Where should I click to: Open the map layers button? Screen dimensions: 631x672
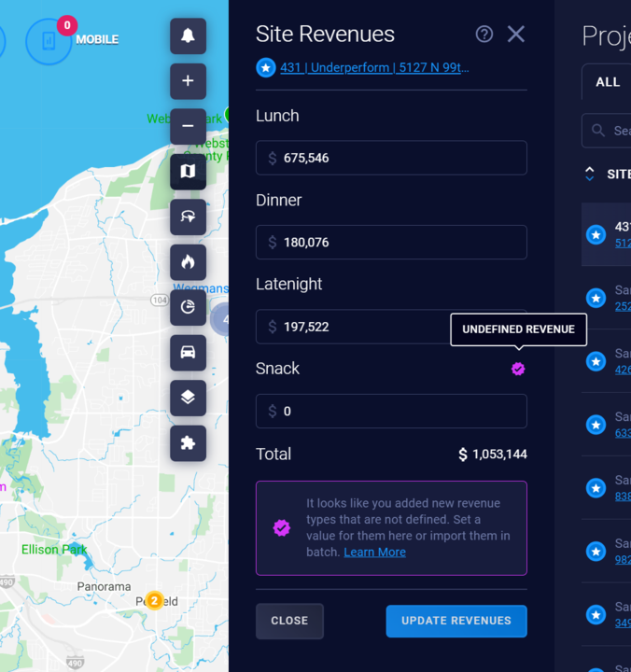[188, 398]
